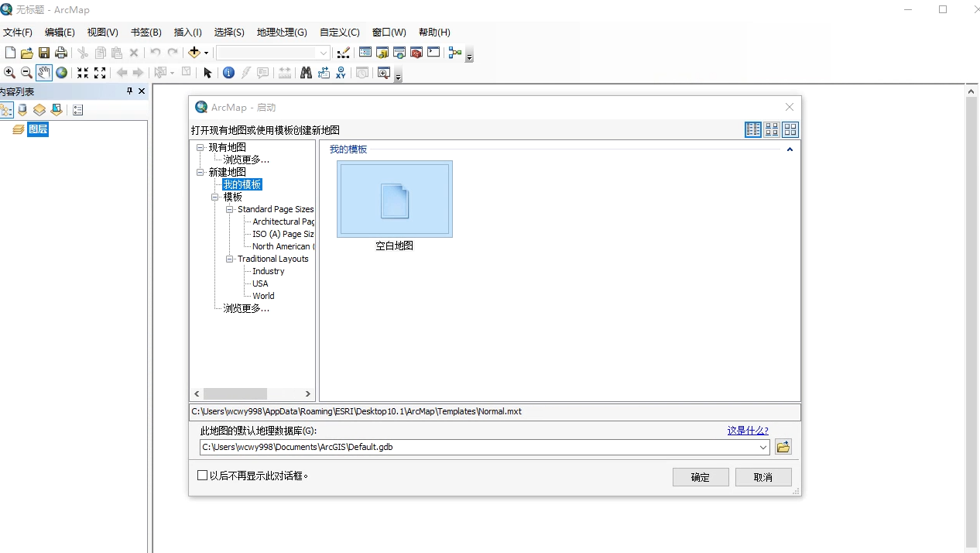Screen dimensions: 980x553
Task: Collapse the 现有地图 tree node
Action: (200, 147)
